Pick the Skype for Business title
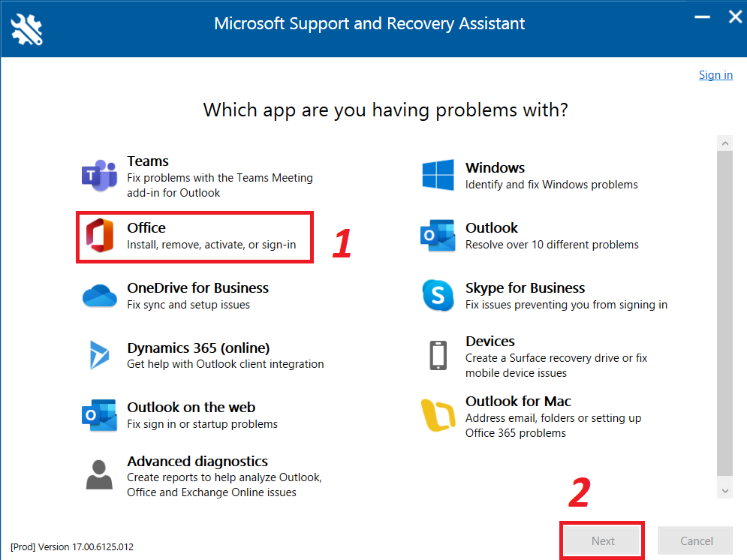 click(x=525, y=288)
